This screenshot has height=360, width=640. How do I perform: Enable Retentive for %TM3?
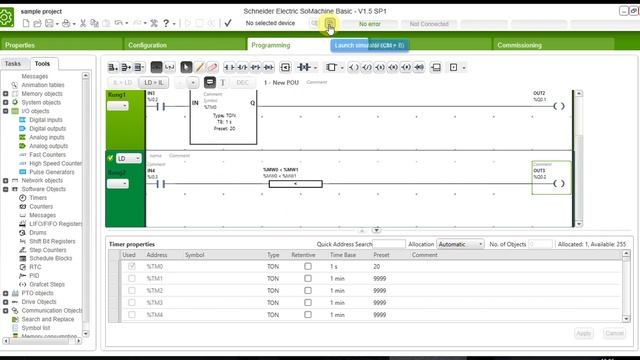coord(308,302)
